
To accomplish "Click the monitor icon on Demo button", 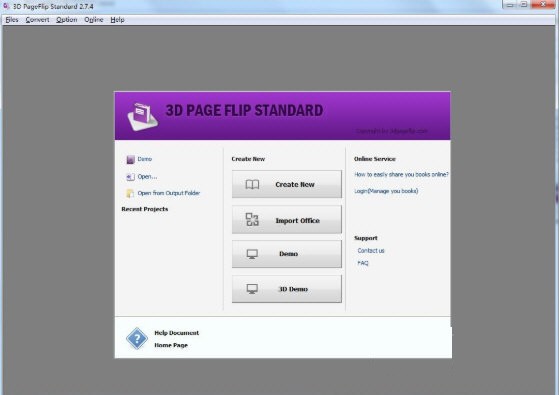I will (252, 254).
